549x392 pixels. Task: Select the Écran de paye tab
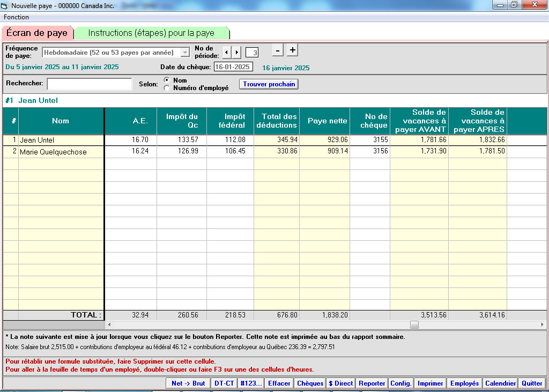click(37, 33)
